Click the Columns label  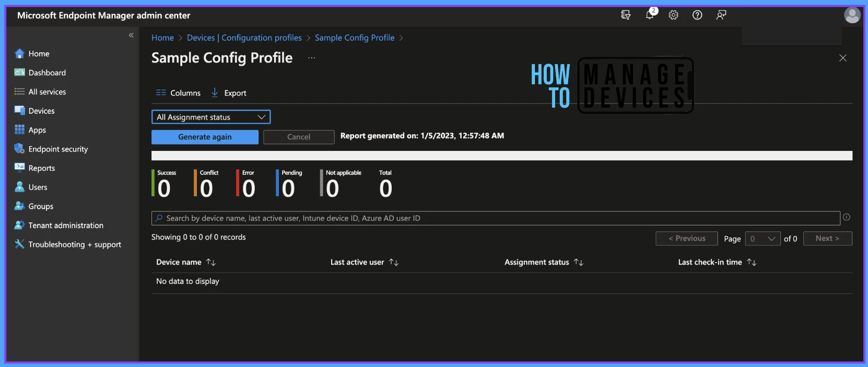point(185,93)
